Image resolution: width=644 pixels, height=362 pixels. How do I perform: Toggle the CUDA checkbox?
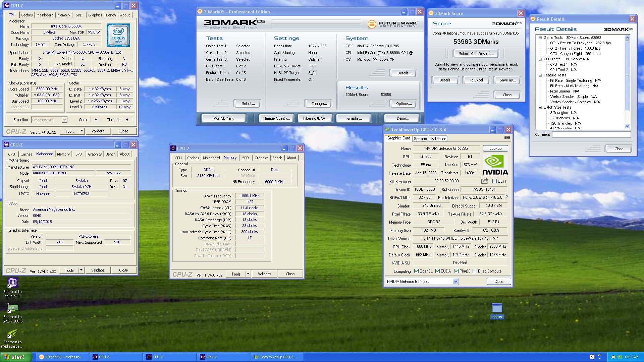point(437,271)
